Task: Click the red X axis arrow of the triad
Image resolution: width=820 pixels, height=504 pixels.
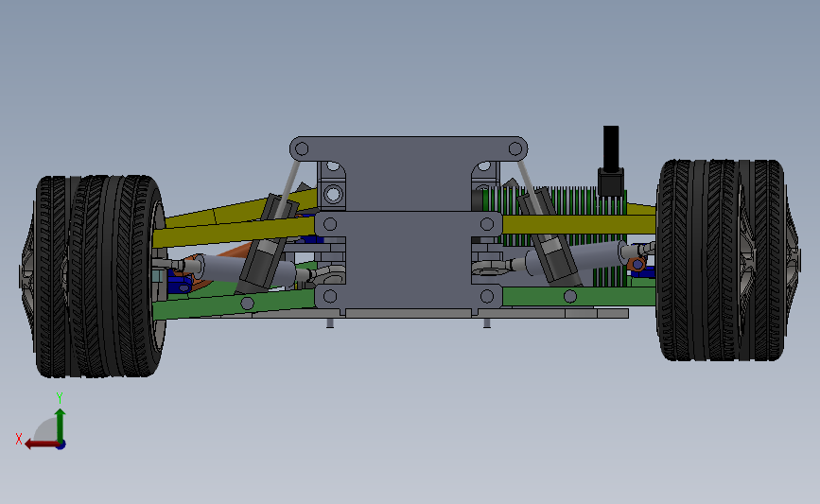Action: pos(42,444)
